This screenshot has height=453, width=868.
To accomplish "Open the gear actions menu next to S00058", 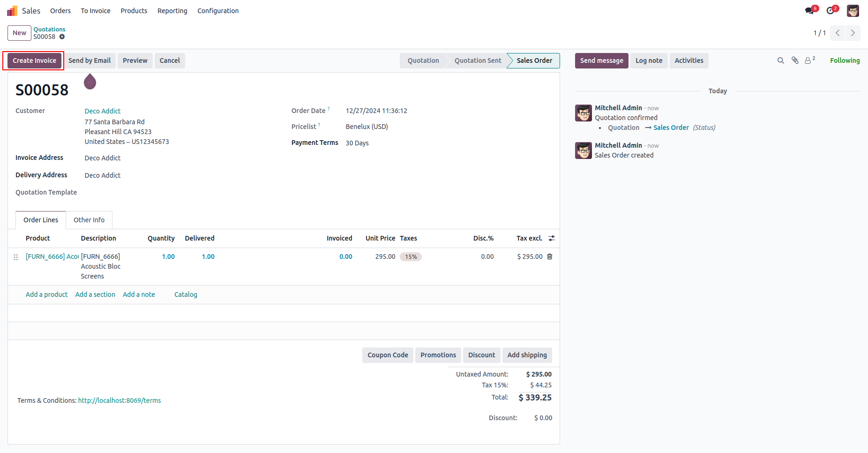I will tap(62, 37).
